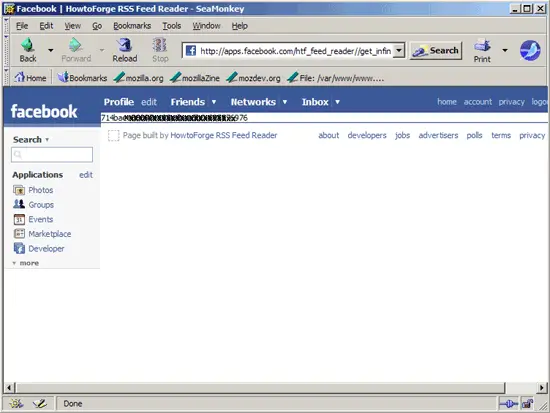550x413 pixels.
Task: Click the horizontal scrollbar left arrow
Action: pos(9,388)
